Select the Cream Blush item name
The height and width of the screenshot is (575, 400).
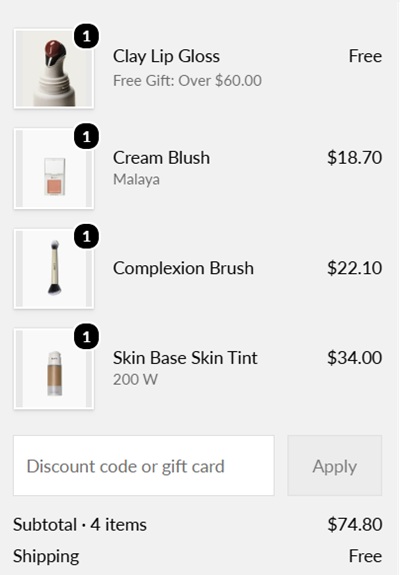[162, 158]
